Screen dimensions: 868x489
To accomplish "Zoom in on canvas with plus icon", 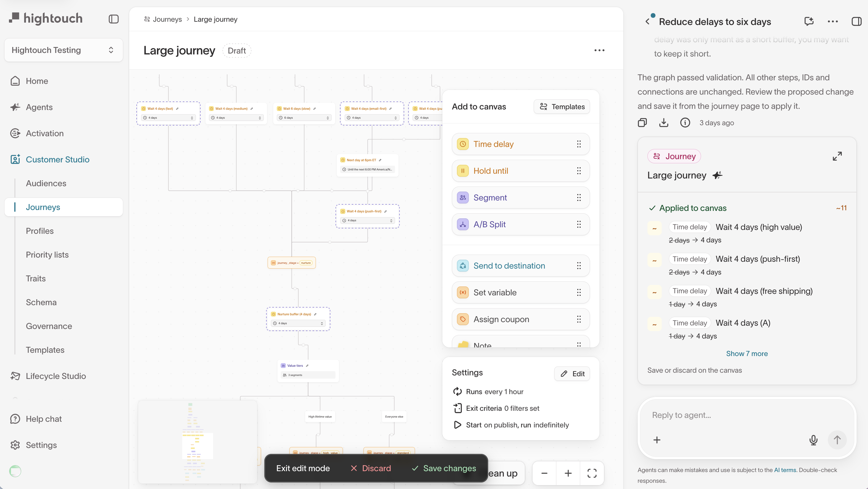I will (568, 473).
